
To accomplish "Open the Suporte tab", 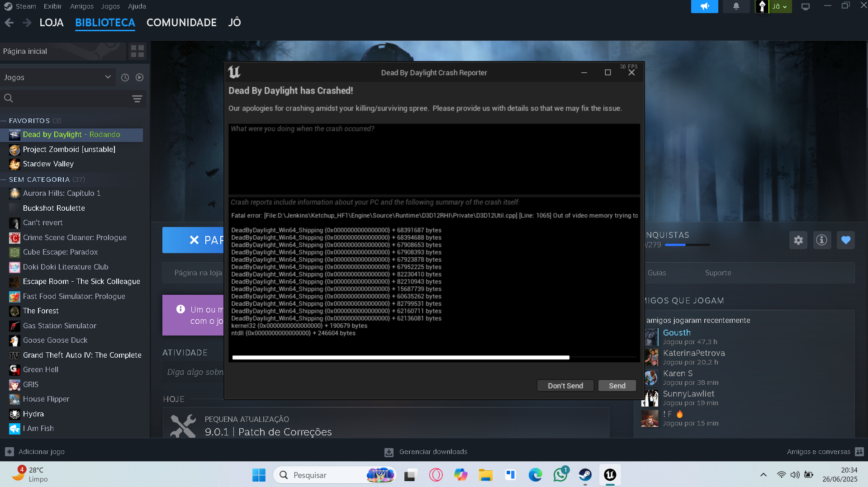I will point(718,273).
